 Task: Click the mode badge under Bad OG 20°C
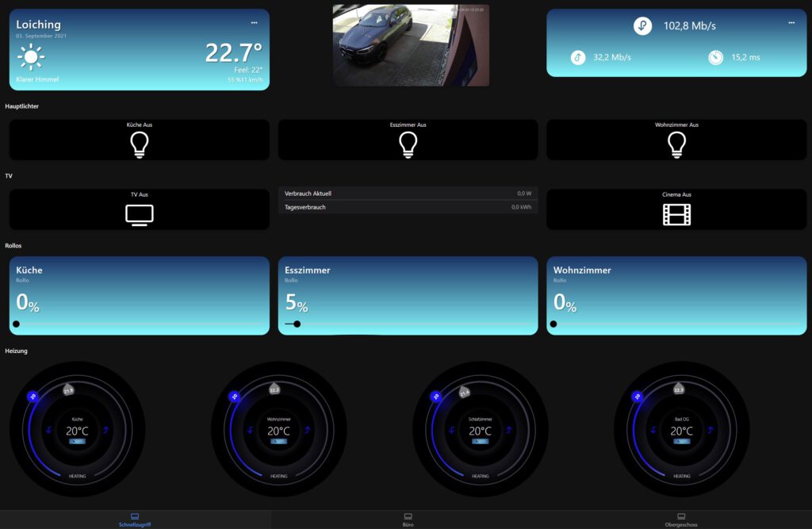click(x=681, y=442)
